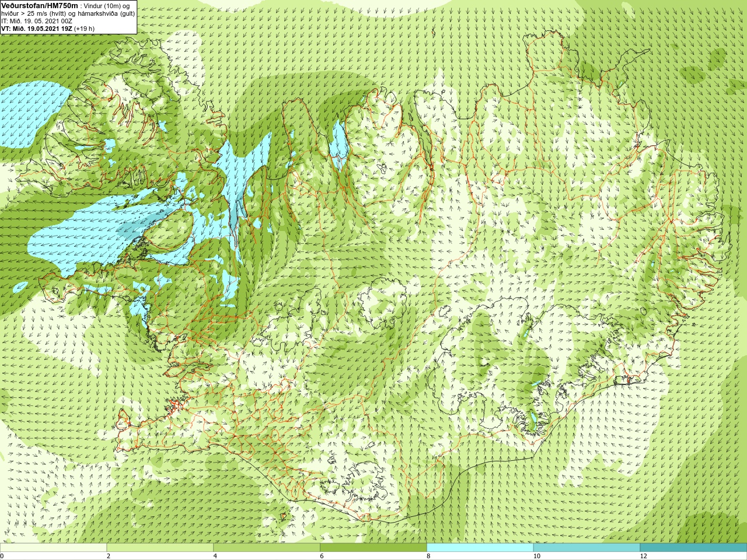
Task: Click the '8' label on color scale
Action: click(428, 556)
